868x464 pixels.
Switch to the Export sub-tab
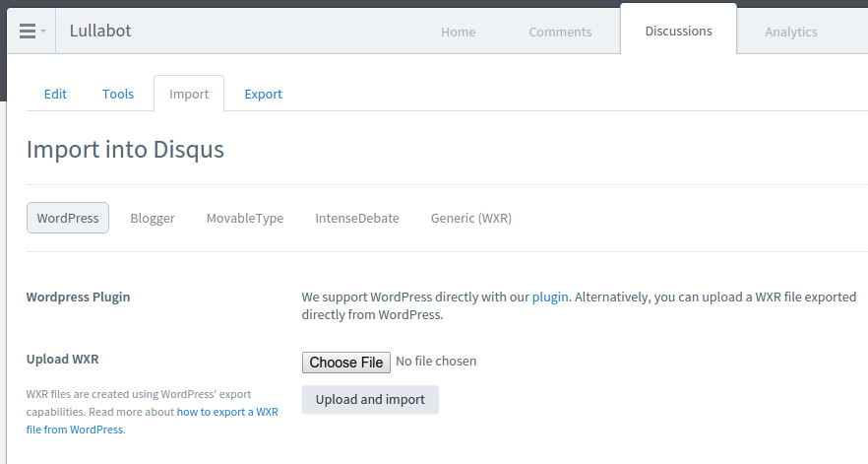coord(263,94)
